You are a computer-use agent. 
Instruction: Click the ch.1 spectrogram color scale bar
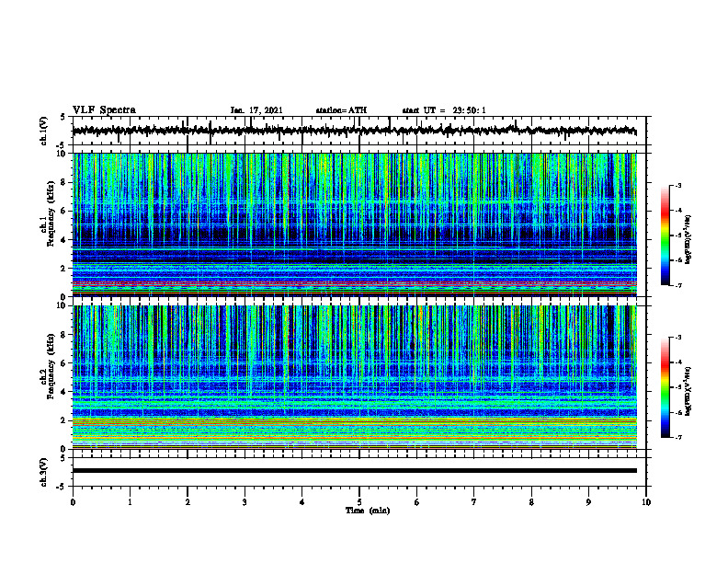coord(665,236)
